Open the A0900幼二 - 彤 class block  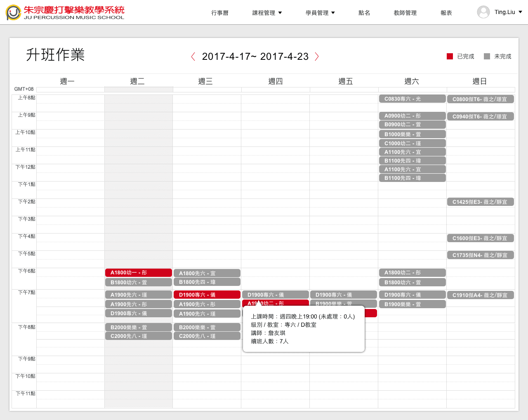412,116
